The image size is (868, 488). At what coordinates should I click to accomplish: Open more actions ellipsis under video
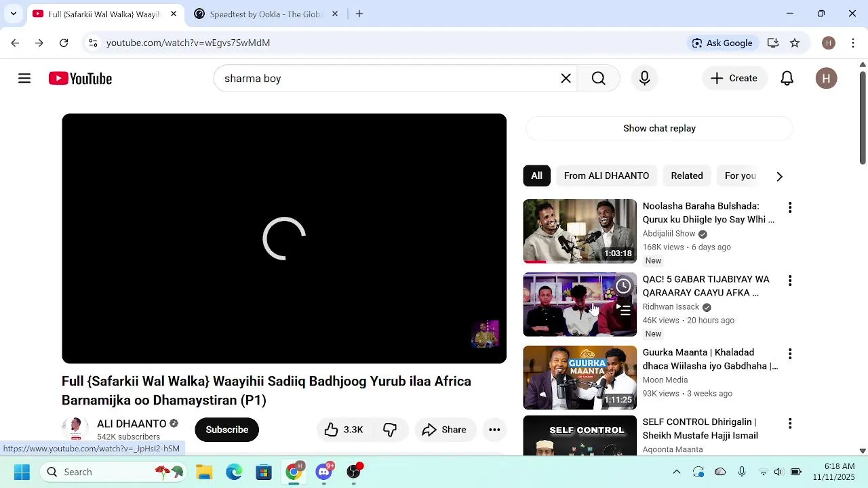pos(494,430)
